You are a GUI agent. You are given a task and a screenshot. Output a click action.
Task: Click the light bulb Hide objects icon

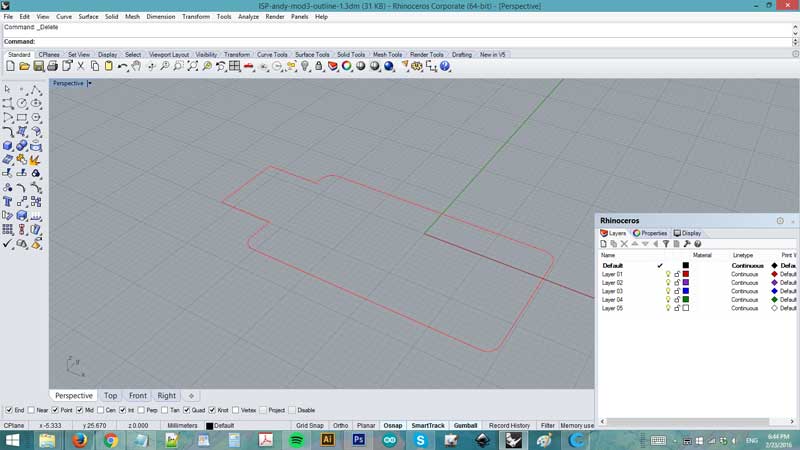305,66
